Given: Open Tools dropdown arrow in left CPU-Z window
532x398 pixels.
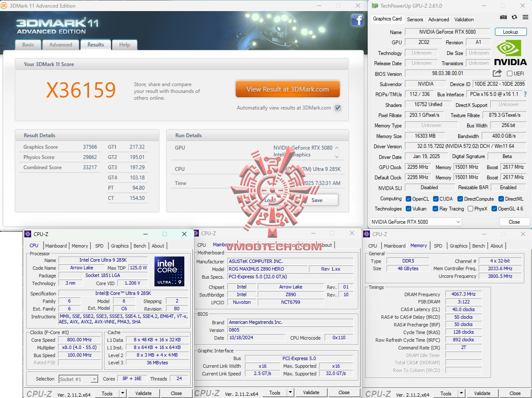Looking at the screenshot, I should 122,393.
